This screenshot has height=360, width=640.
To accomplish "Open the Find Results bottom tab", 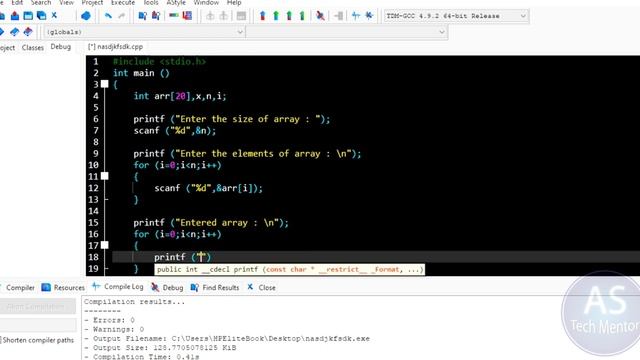I will coord(215,288).
